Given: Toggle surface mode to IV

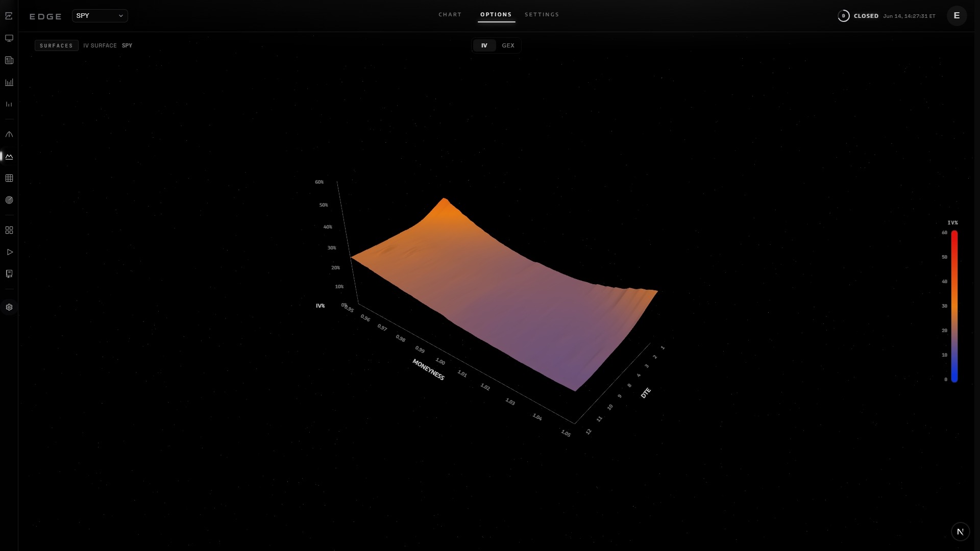Looking at the screenshot, I should click(x=484, y=45).
